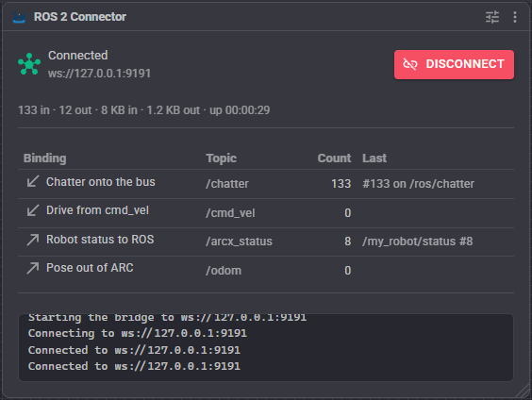The height and width of the screenshot is (400, 532).
Task: Click the inbound arrow for Chatter onto the bus
Action: tap(33, 181)
